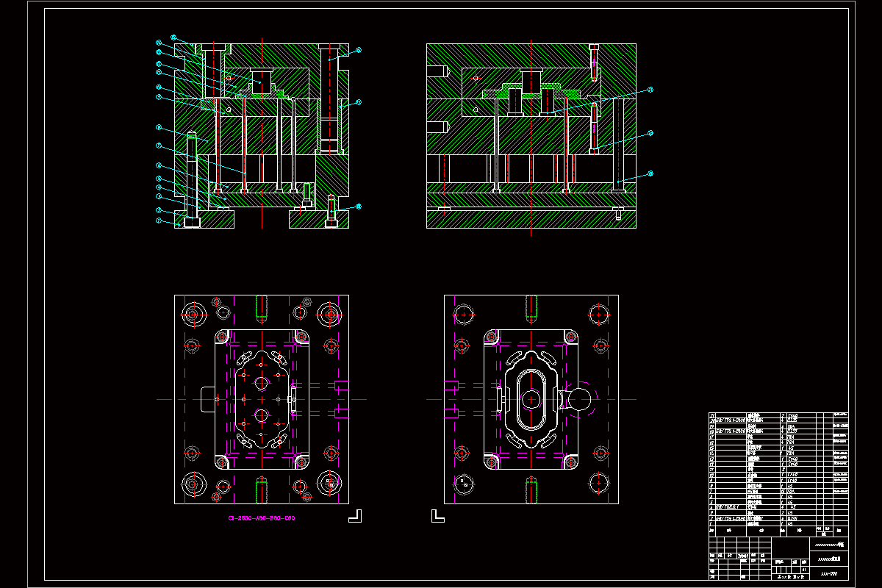Select the green slot at bottom of right plan view
The image size is (882, 588).
coord(531,490)
